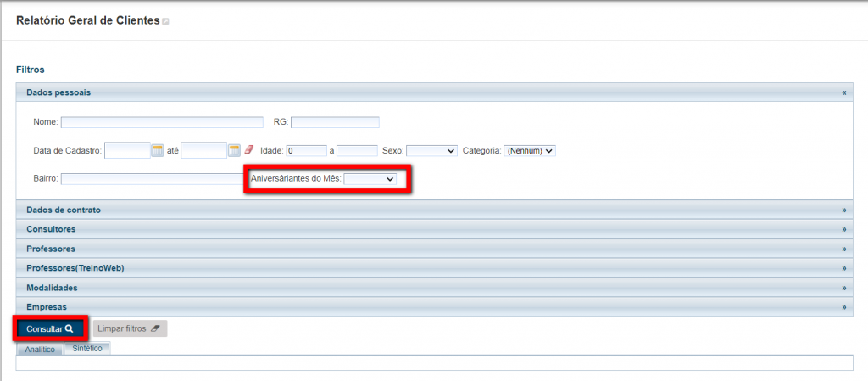Switch to the Analítico tab

(40, 349)
